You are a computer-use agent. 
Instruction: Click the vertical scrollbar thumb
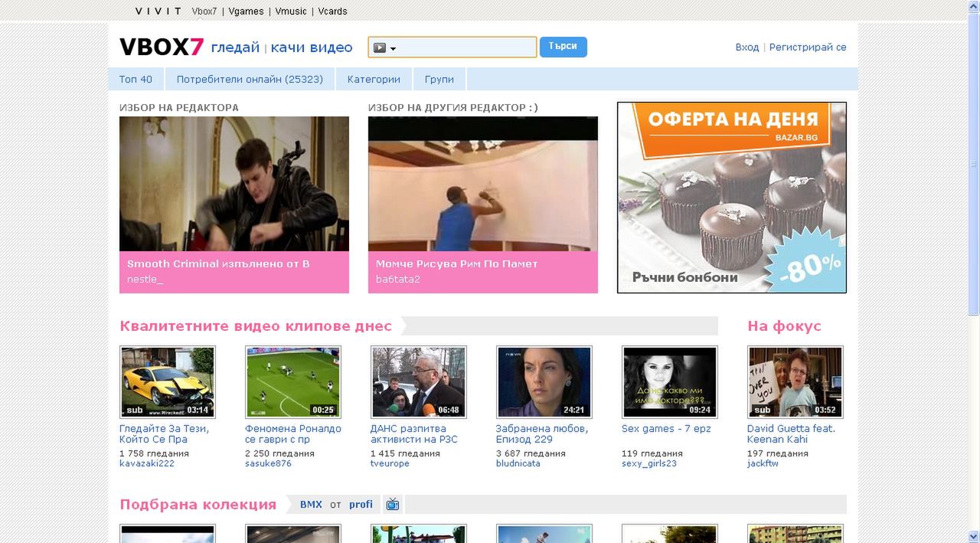coord(974,164)
